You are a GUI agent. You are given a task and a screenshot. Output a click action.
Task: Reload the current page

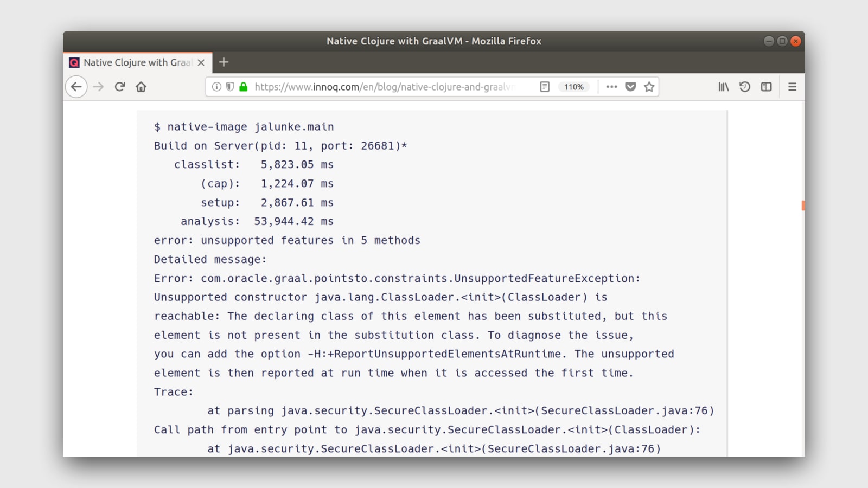click(120, 87)
